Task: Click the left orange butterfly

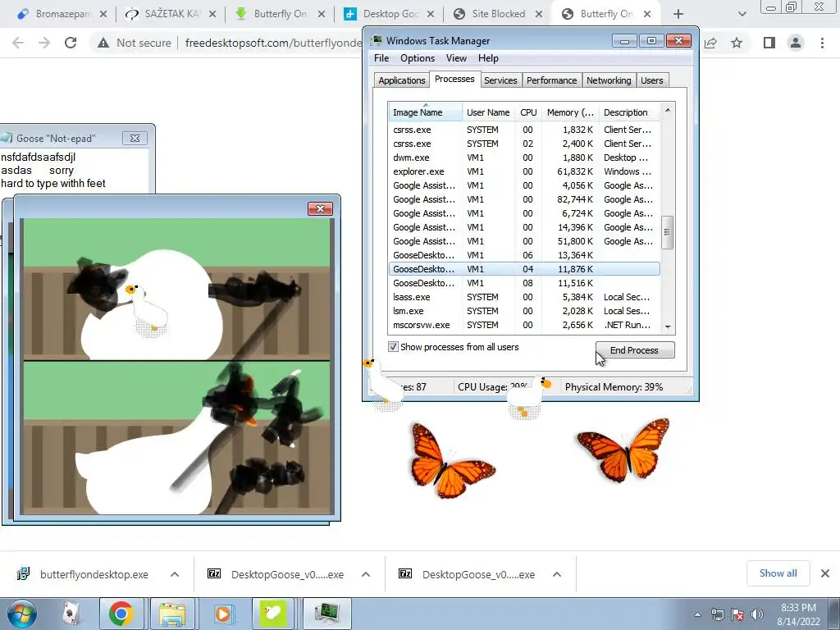Action: [x=452, y=461]
